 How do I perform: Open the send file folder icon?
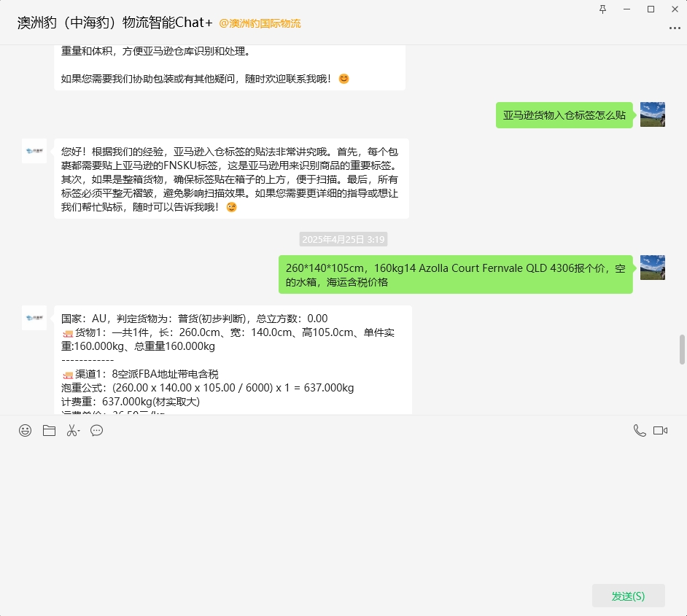[49, 431]
